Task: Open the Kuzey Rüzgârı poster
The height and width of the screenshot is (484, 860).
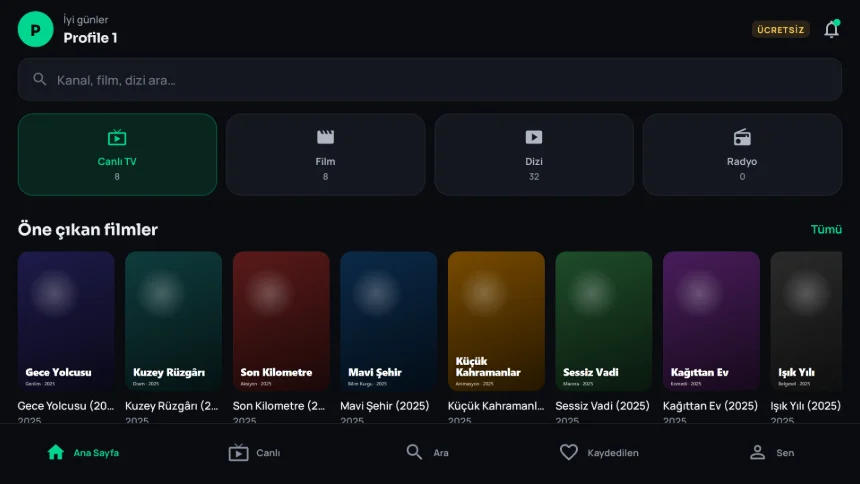Action: pos(173,321)
